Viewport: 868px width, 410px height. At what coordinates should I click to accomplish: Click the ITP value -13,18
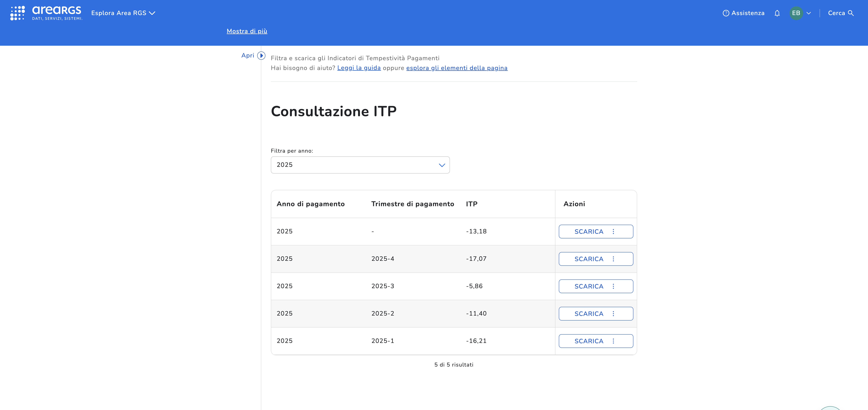pos(476,231)
